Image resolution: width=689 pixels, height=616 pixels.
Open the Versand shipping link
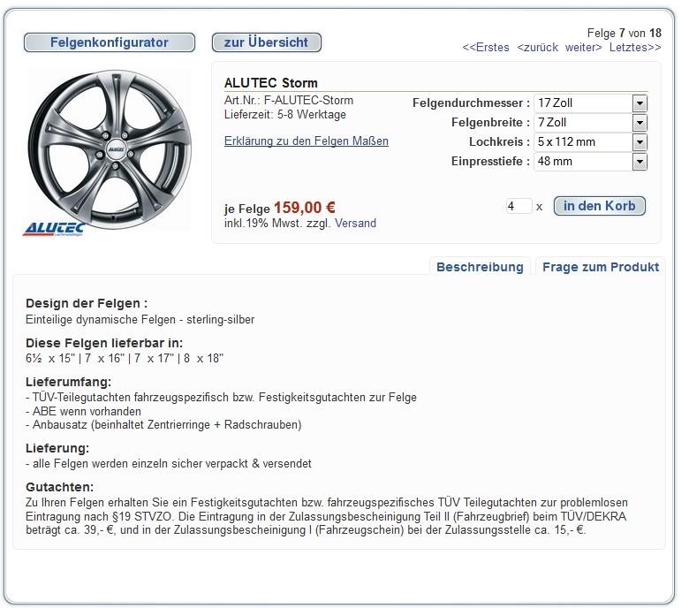point(355,224)
